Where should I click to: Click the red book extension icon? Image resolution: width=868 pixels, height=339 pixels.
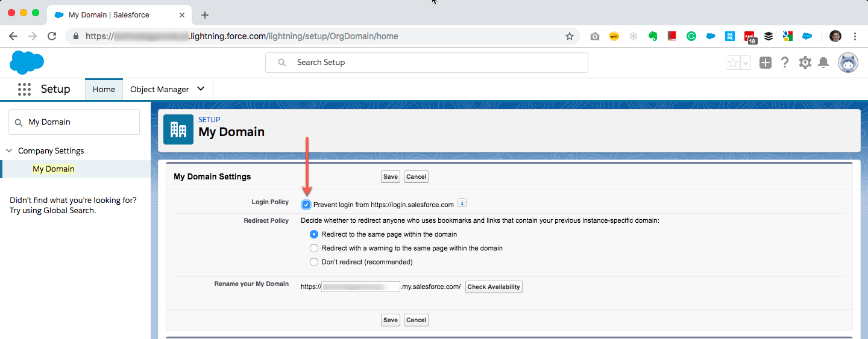(671, 36)
